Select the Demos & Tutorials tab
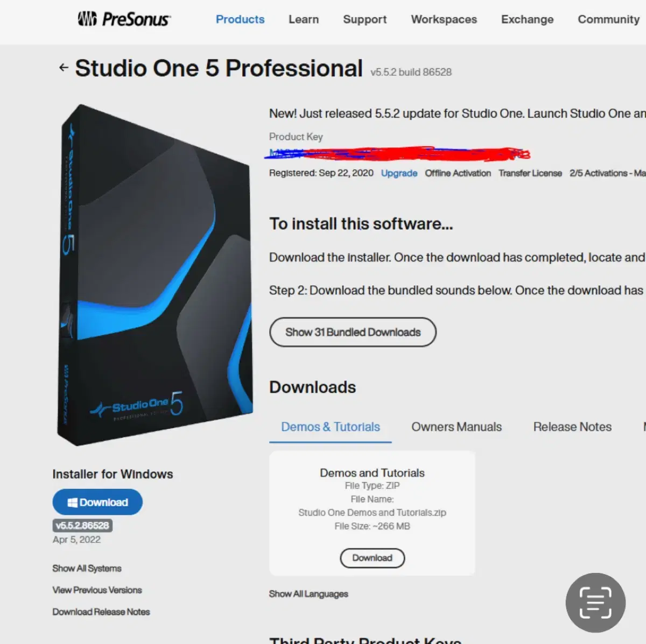The width and height of the screenshot is (646, 644). click(331, 427)
